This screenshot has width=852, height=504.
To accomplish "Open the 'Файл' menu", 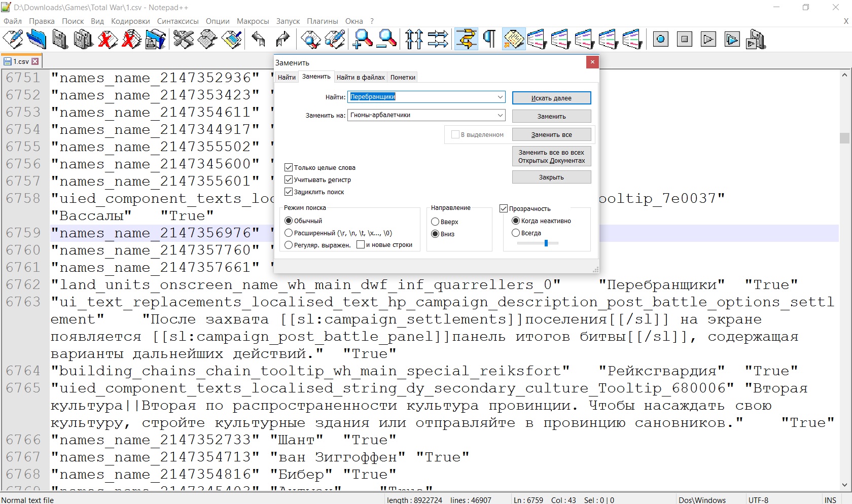I will pos(13,21).
